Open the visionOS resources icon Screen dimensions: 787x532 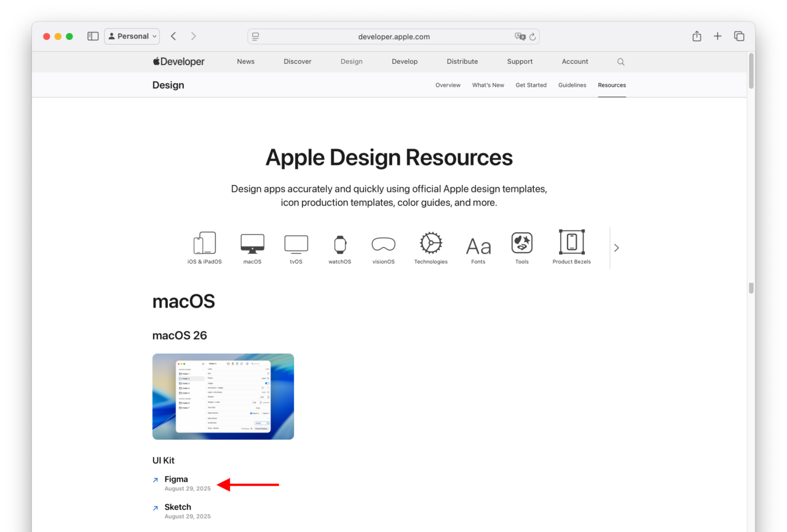point(383,243)
